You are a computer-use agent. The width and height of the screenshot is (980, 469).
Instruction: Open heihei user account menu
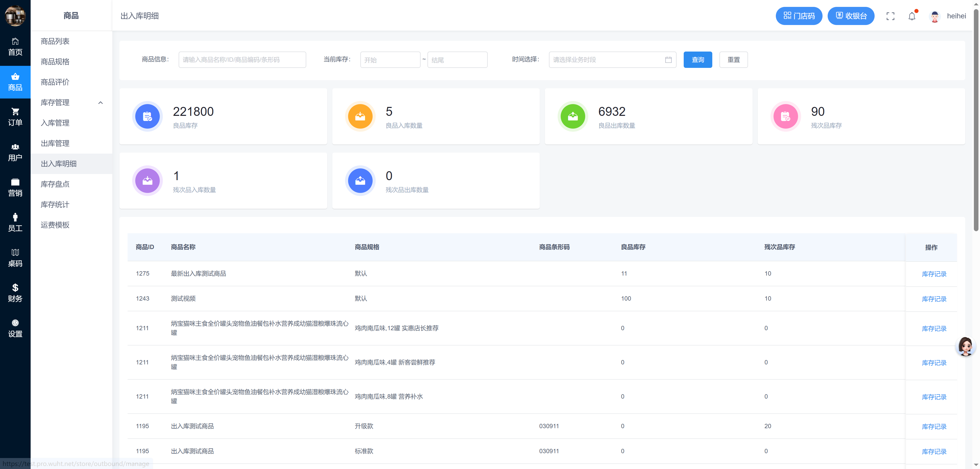pos(956,16)
